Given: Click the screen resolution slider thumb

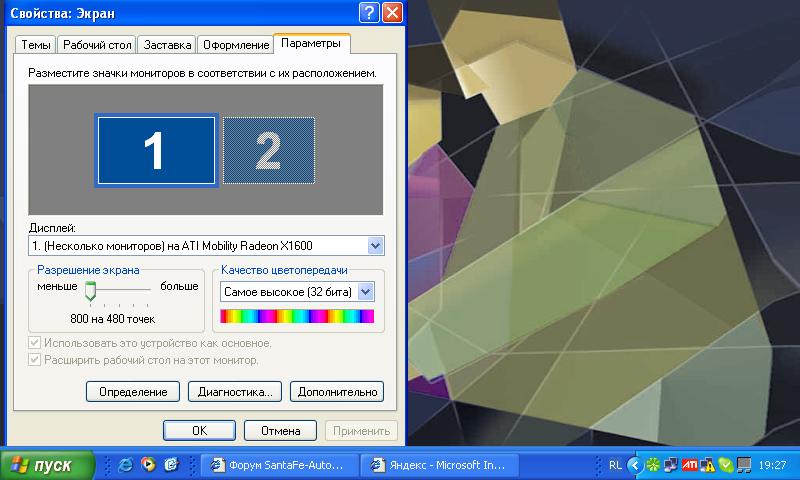Looking at the screenshot, I should 90,291.
